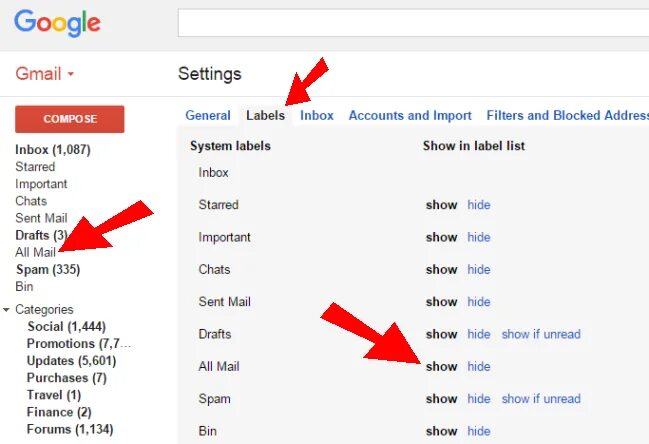
Task: Open Chats in the sidebar
Action: [31, 201]
